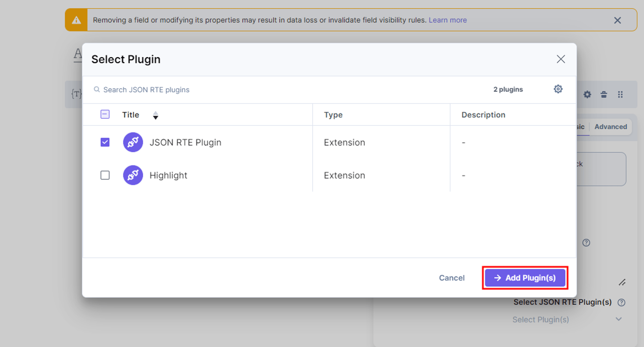
Task: Cancel the Select Plugin dialog
Action: pos(452,278)
